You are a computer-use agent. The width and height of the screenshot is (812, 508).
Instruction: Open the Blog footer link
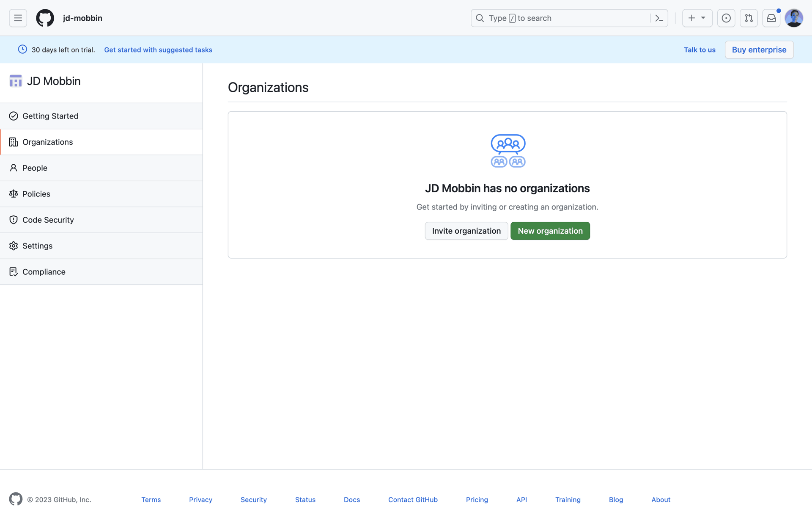(x=616, y=500)
